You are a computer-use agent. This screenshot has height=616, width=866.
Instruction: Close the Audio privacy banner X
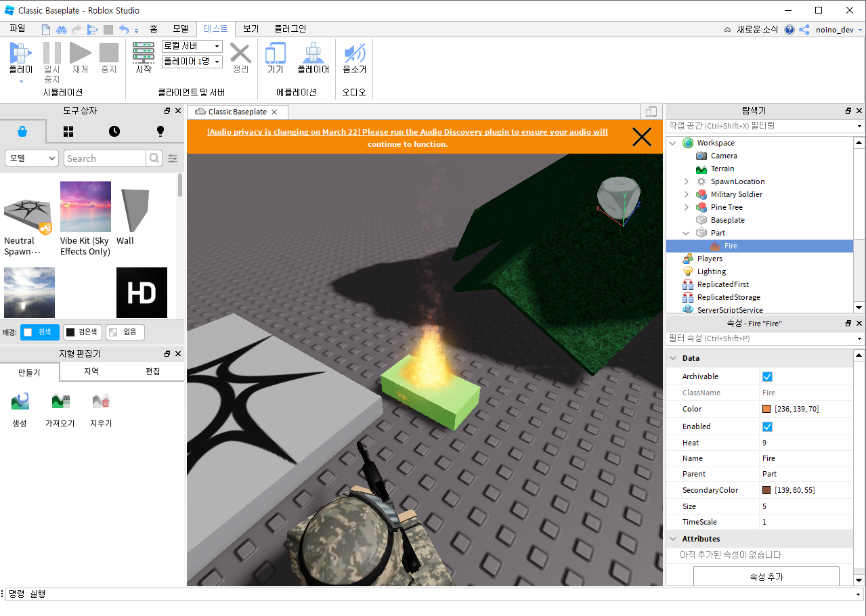pyautogui.click(x=641, y=137)
